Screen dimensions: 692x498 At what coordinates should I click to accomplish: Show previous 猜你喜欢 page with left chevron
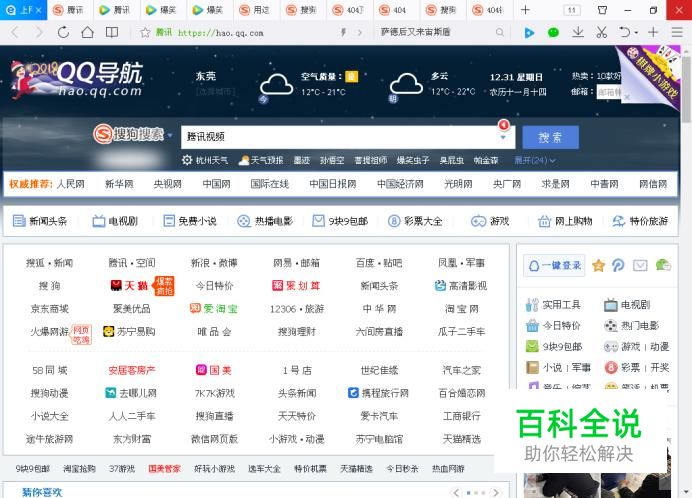[x=456, y=492]
